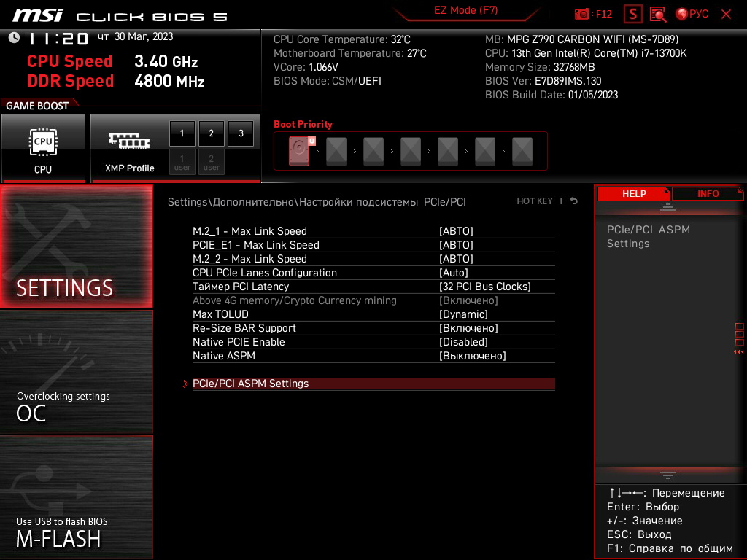Click the Boot Priority label

tap(303, 124)
